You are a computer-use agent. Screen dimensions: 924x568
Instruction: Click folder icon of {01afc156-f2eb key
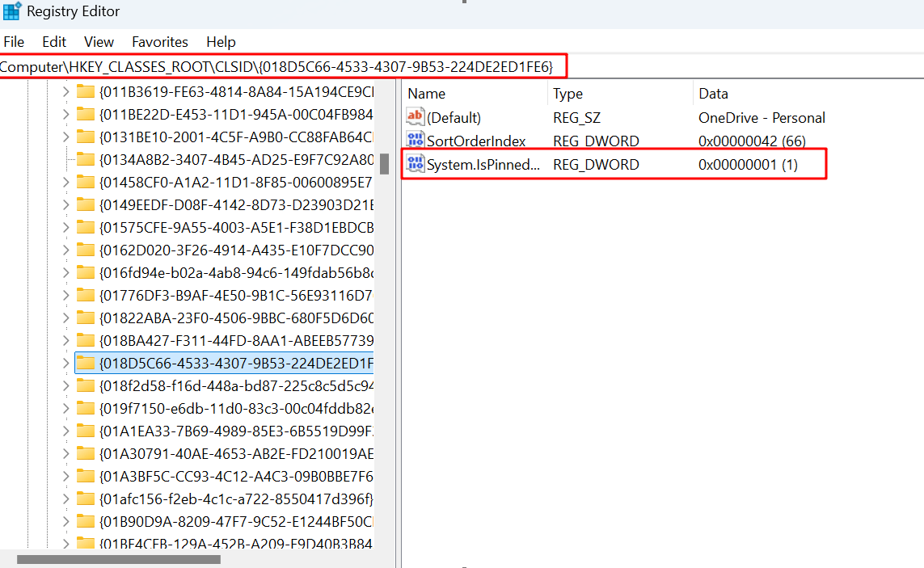[86, 499]
